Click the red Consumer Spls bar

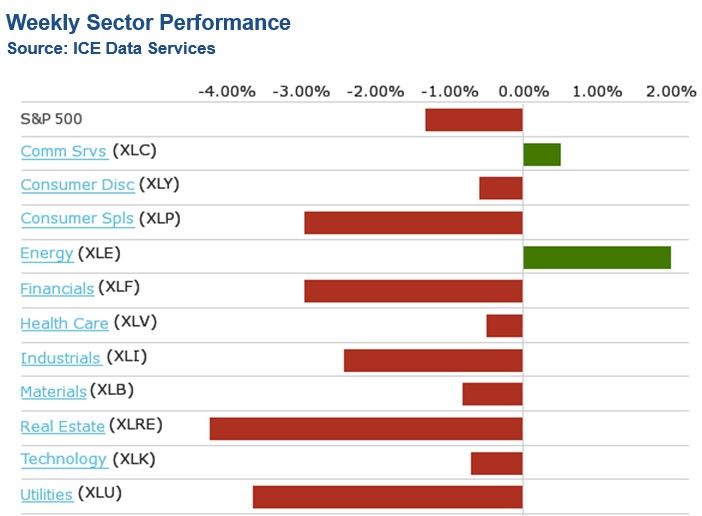click(413, 222)
